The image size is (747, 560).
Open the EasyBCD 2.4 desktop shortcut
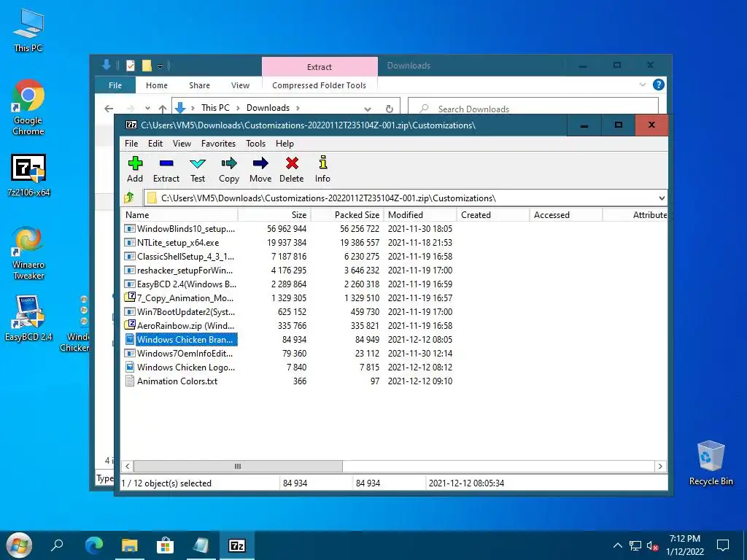28,318
